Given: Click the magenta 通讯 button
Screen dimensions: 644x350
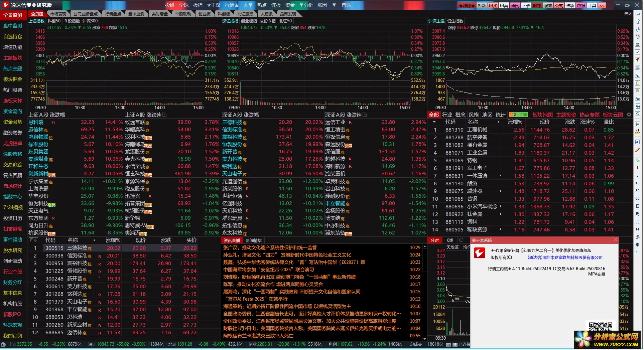Looking at the screenshot, I should coord(515,5).
